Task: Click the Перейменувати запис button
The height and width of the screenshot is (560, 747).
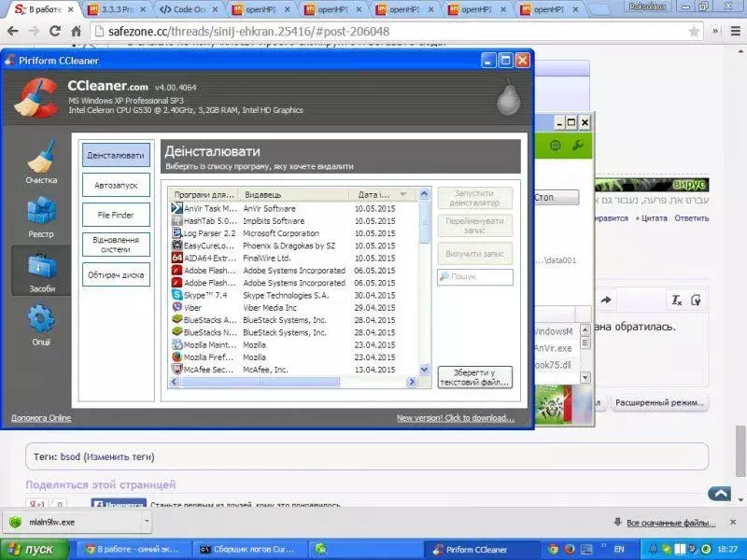Action: pyautogui.click(x=475, y=226)
